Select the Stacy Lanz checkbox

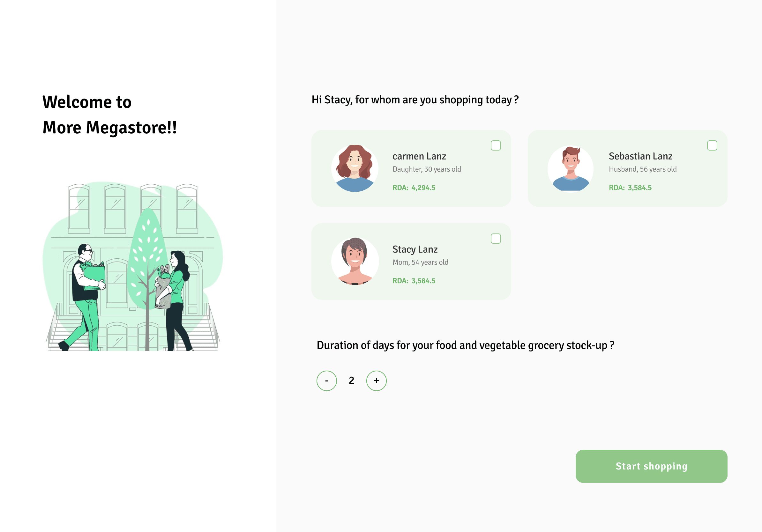pyautogui.click(x=496, y=239)
